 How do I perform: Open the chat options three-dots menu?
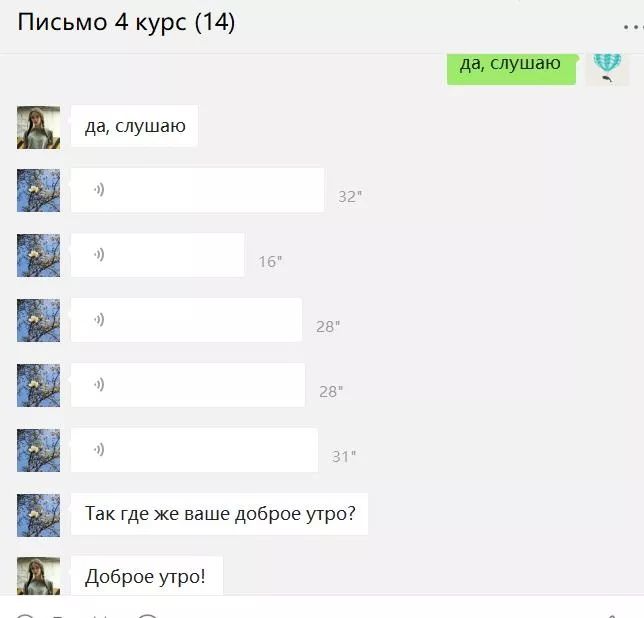633,27
